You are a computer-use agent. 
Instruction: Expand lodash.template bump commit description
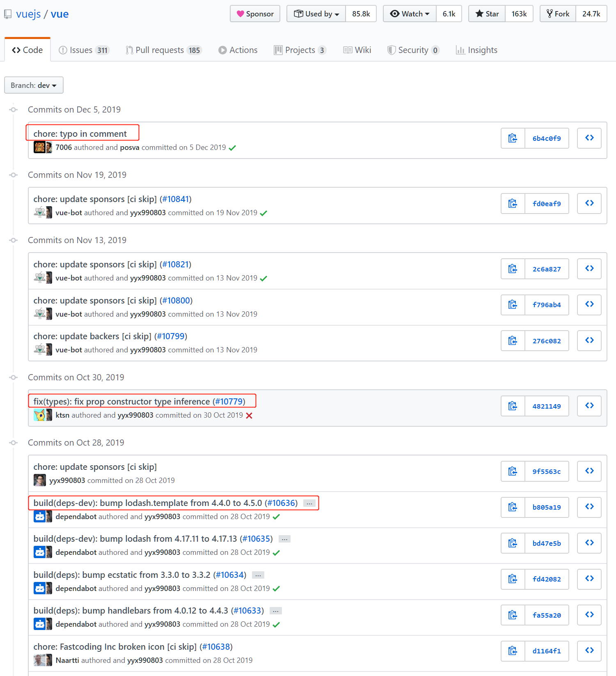(309, 504)
